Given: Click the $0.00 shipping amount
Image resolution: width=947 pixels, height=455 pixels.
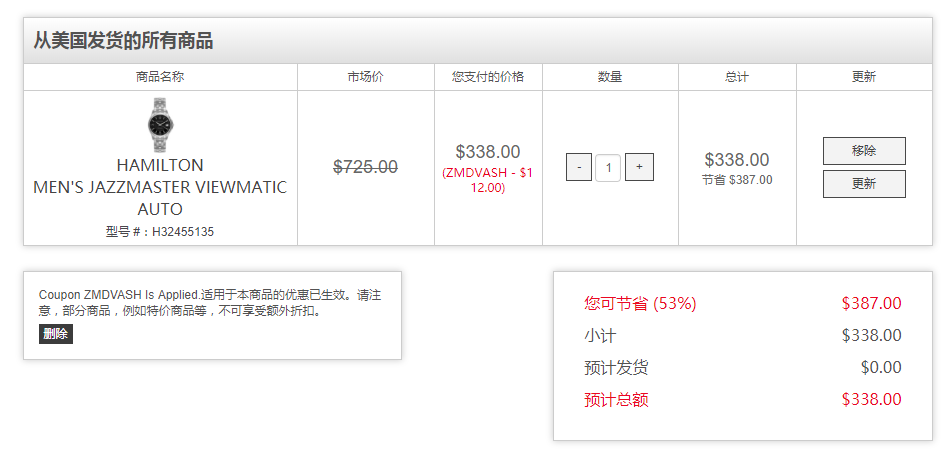Looking at the screenshot, I should pos(881,367).
